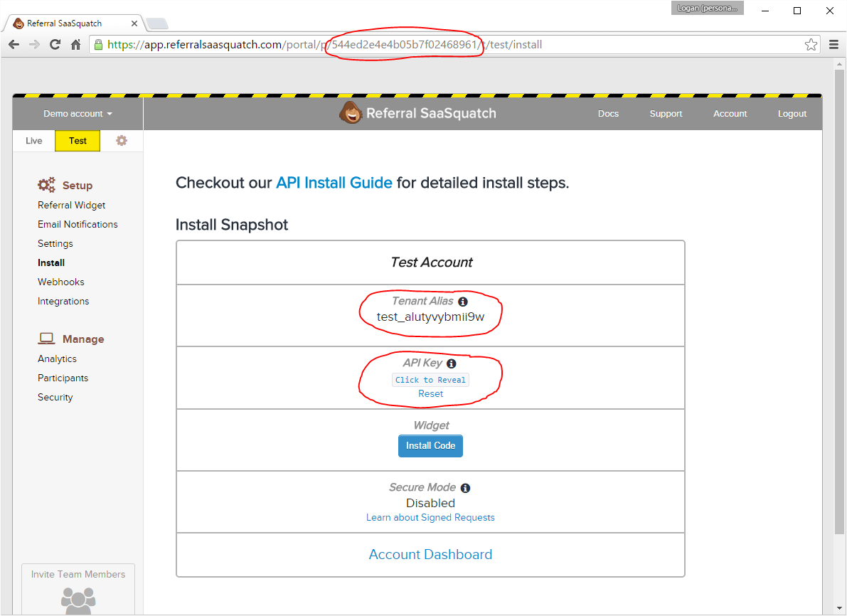
Task: Click the green padlock security icon
Action: tap(98, 45)
